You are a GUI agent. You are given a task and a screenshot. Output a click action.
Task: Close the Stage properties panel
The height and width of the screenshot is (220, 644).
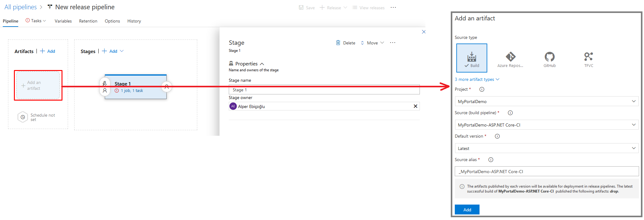[424, 32]
